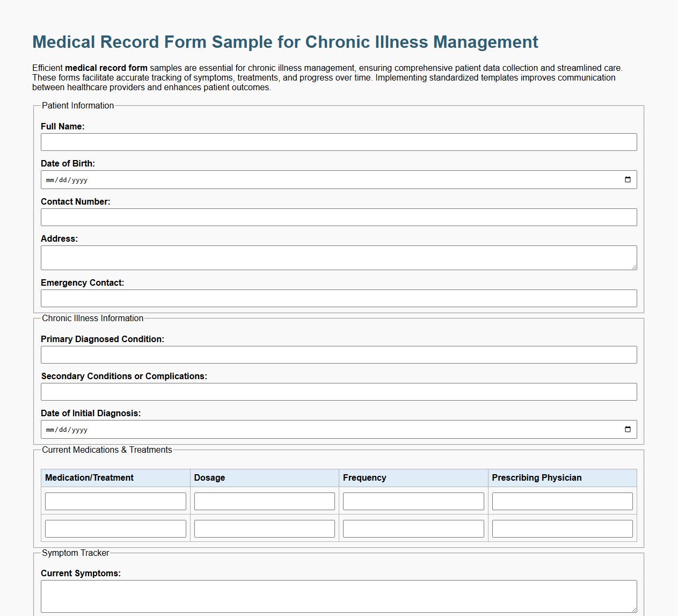Click the Symptom Tracker section label
This screenshot has width=678, height=616.
tap(76, 553)
